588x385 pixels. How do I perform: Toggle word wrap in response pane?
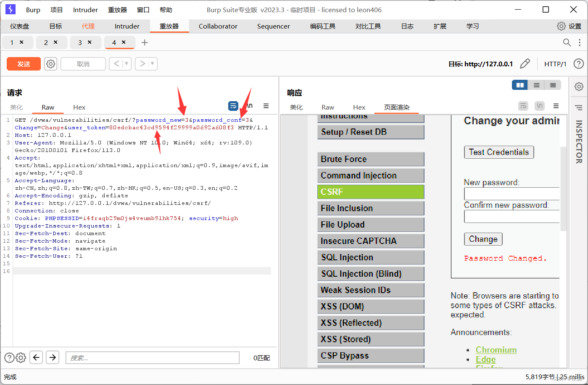pyautogui.click(x=523, y=106)
